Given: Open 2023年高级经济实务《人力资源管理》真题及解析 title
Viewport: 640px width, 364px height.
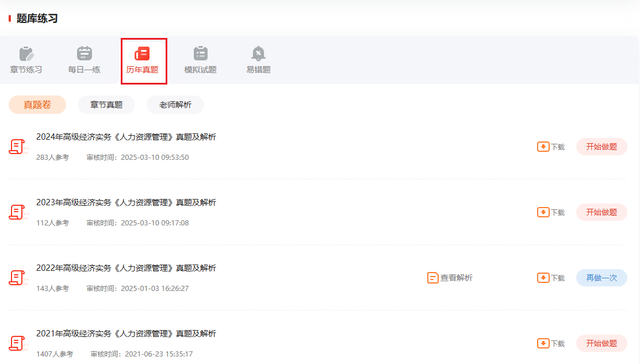Looking at the screenshot, I should point(126,202).
